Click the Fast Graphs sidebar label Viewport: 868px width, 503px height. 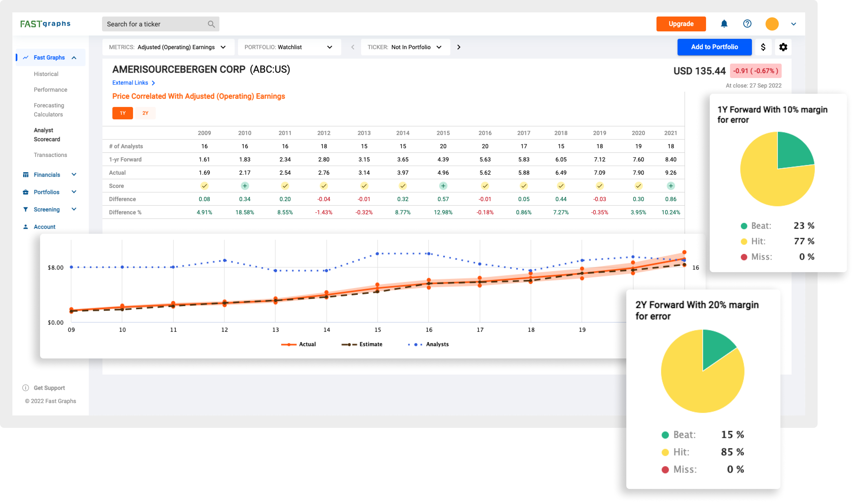[x=49, y=57]
